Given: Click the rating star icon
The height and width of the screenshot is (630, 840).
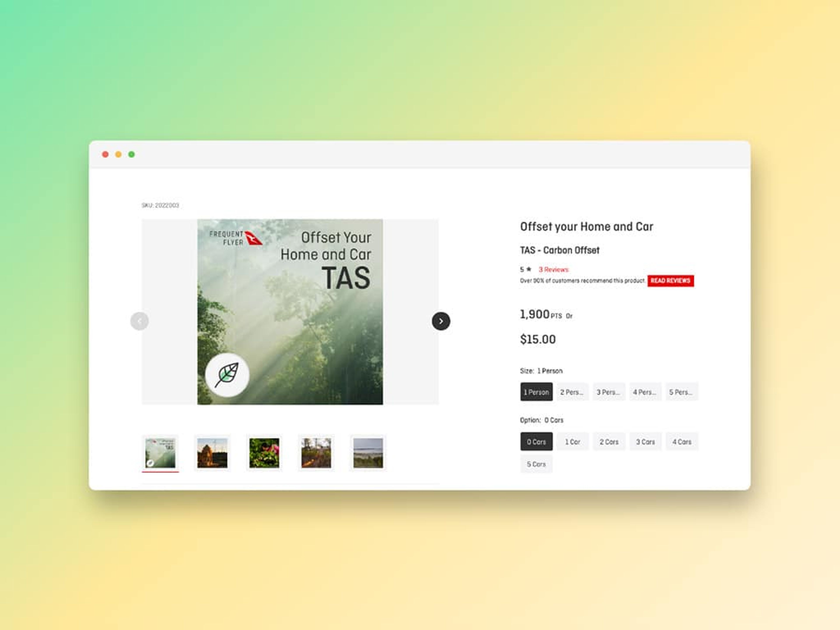Looking at the screenshot, I should point(528,269).
